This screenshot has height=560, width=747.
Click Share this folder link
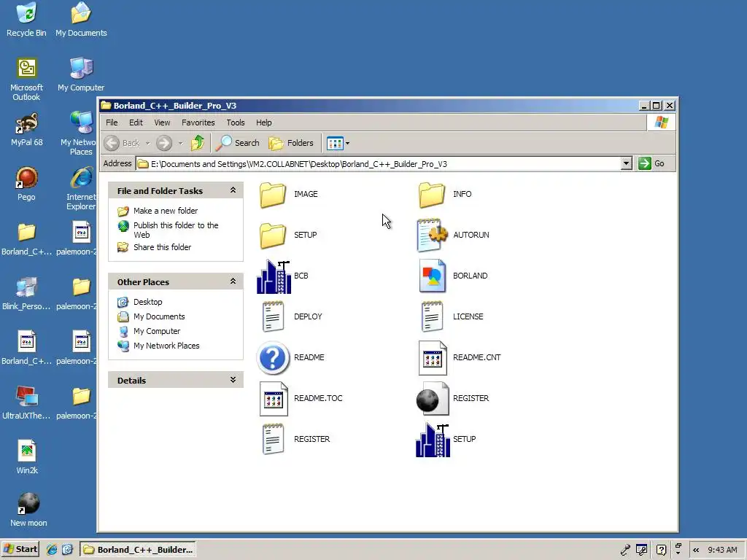tap(162, 247)
